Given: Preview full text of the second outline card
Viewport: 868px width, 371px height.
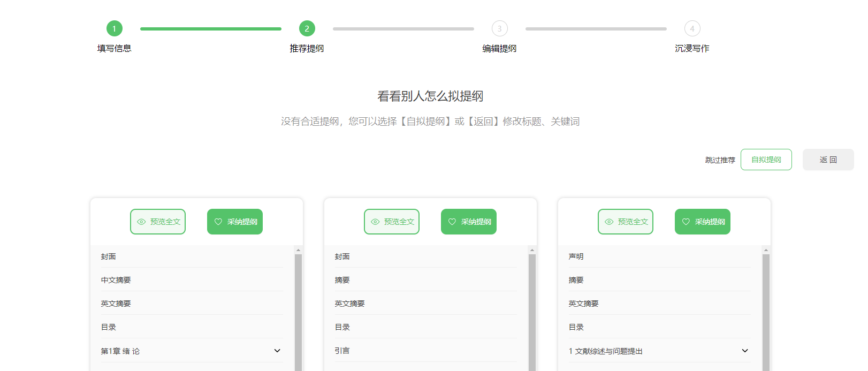Looking at the screenshot, I should (392, 222).
